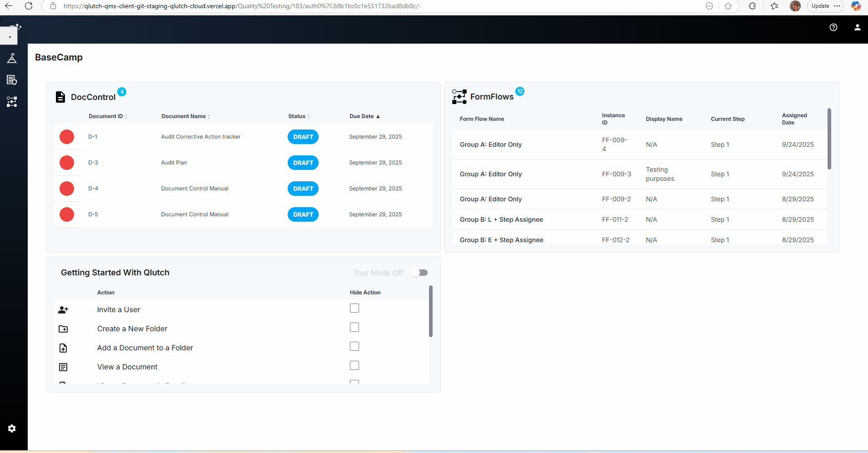Open the DocControl panel heading
The height and width of the screenshot is (453, 868).
tap(93, 97)
